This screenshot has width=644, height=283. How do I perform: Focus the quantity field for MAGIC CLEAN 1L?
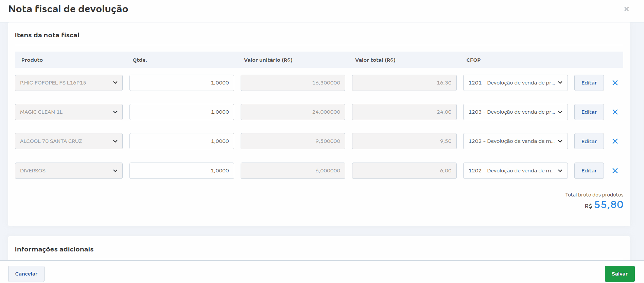[181, 112]
